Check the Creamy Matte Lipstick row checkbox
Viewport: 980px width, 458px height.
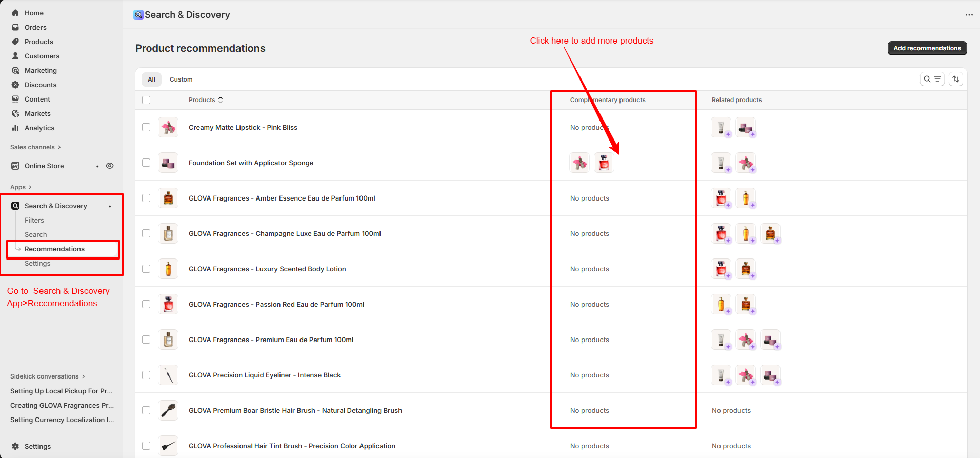pos(146,127)
